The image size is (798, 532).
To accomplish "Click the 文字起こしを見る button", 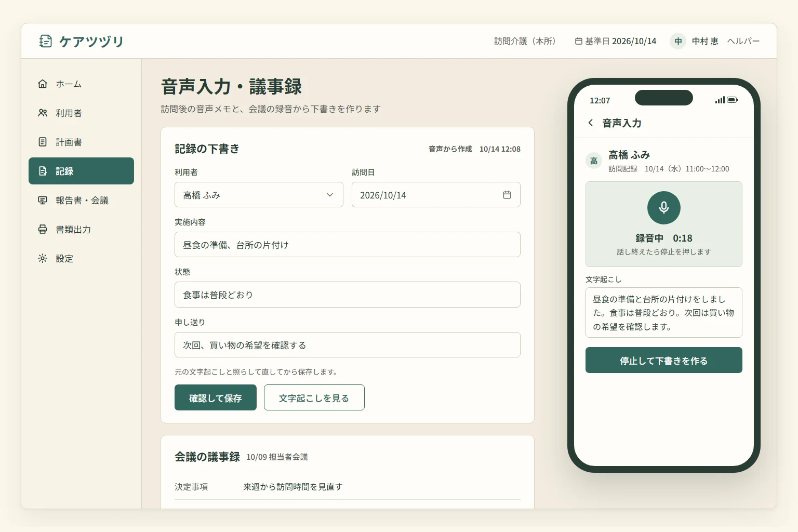I will [x=314, y=397].
